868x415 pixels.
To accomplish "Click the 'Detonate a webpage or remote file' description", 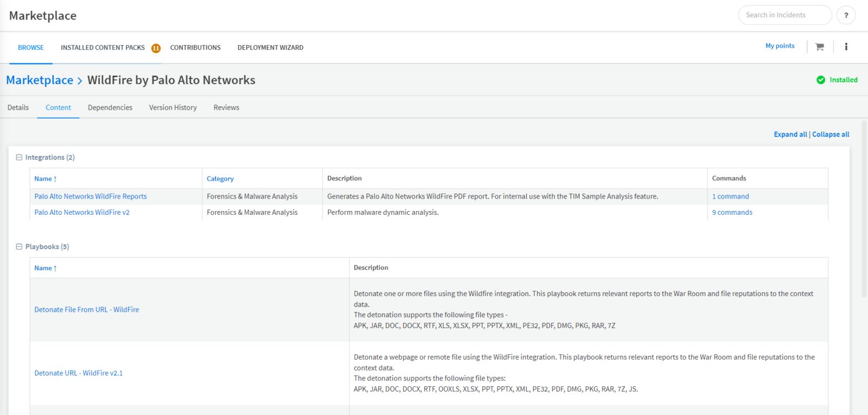I will click(x=584, y=373).
